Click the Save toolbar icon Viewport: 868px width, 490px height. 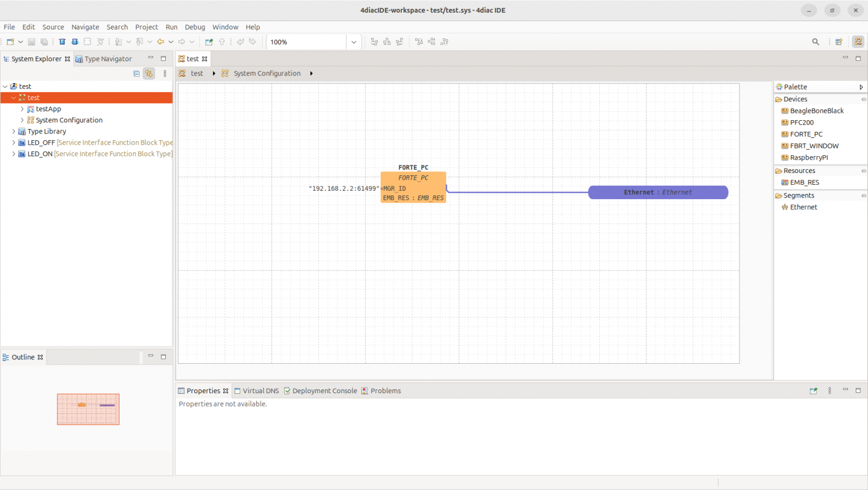[32, 42]
